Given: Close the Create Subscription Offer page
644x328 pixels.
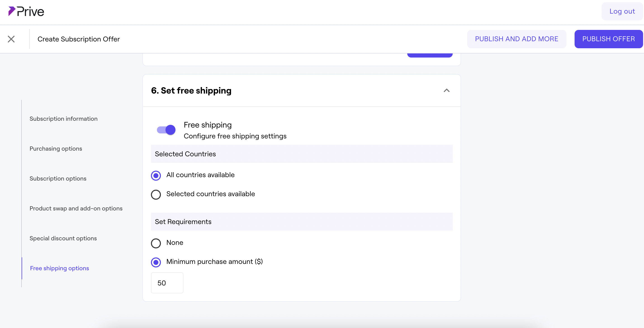Looking at the screenshot, I should 11,39.
